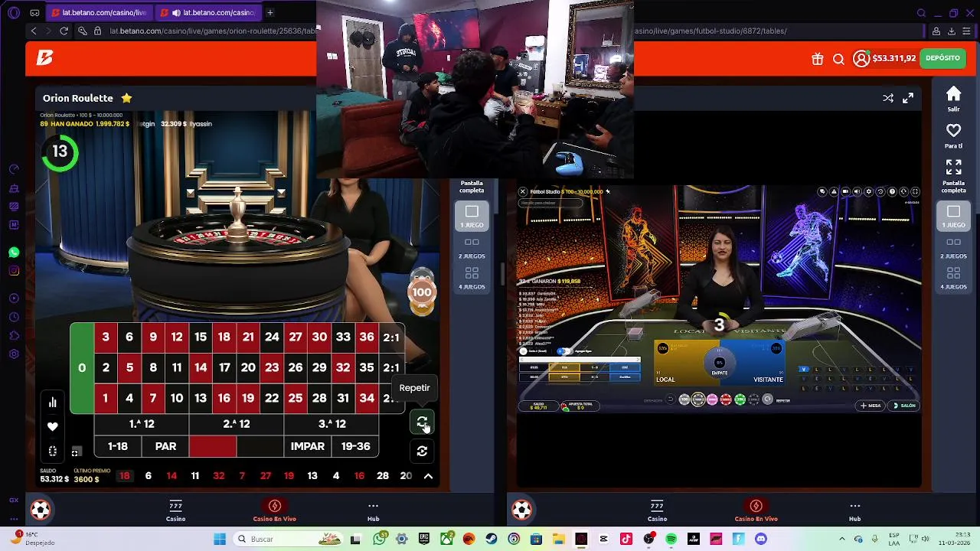Click right-side Pantalla completa icon
The width and height of the screenshot is (980, 551).
[x=953, y=166]
